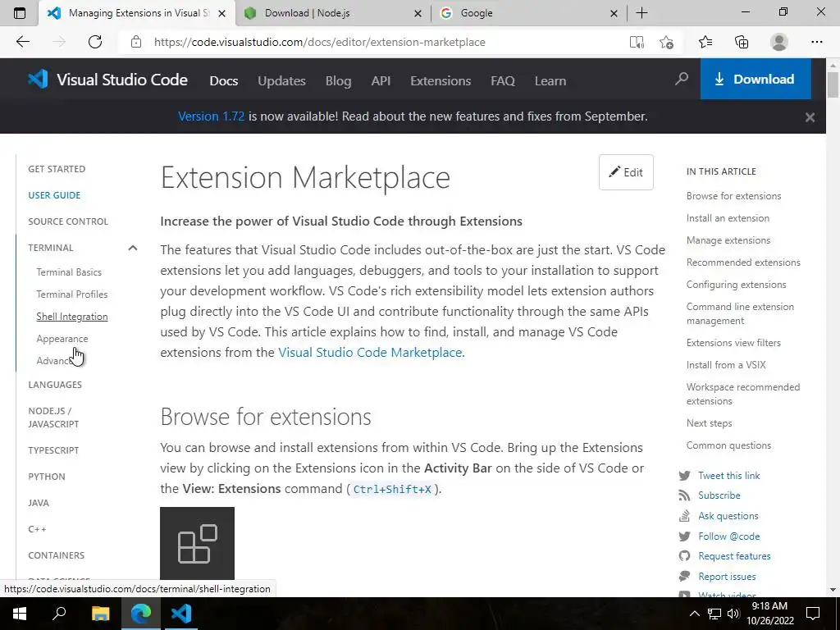Click the Extensions view icon image

pyautogui.click(x=197, y=543)
